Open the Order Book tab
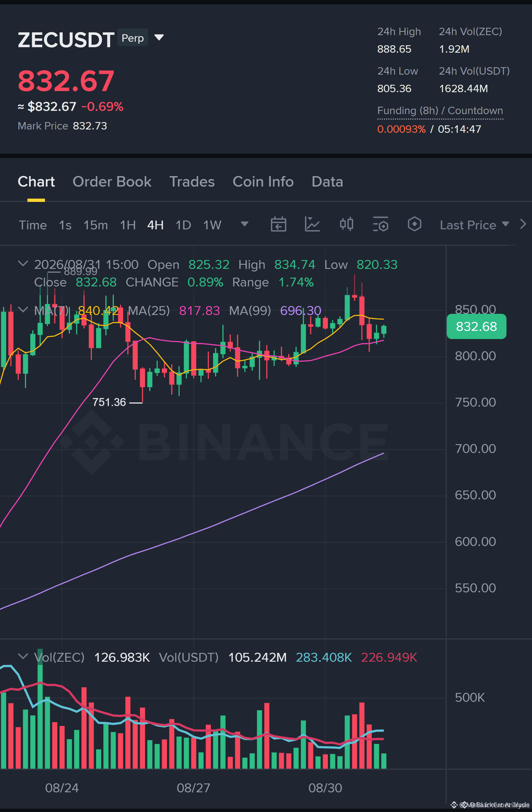 click(112, 182)
